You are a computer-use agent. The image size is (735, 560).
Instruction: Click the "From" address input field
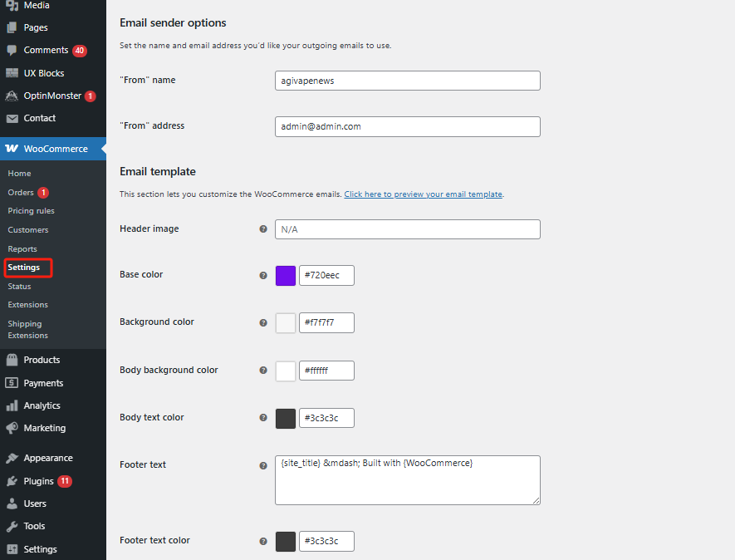coord(407,126)
